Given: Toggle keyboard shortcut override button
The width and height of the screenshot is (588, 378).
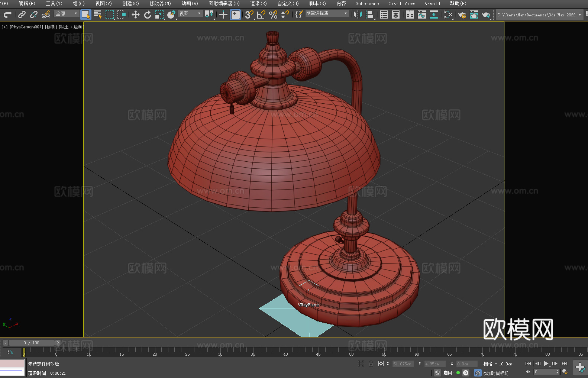Looking at the screenshot, I should click(235, 14).
